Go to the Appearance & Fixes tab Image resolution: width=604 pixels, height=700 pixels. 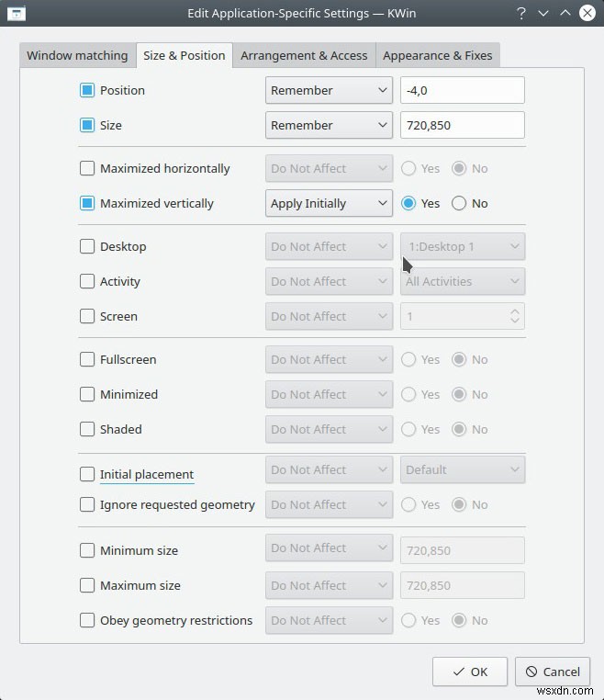(x=437, y=55)
